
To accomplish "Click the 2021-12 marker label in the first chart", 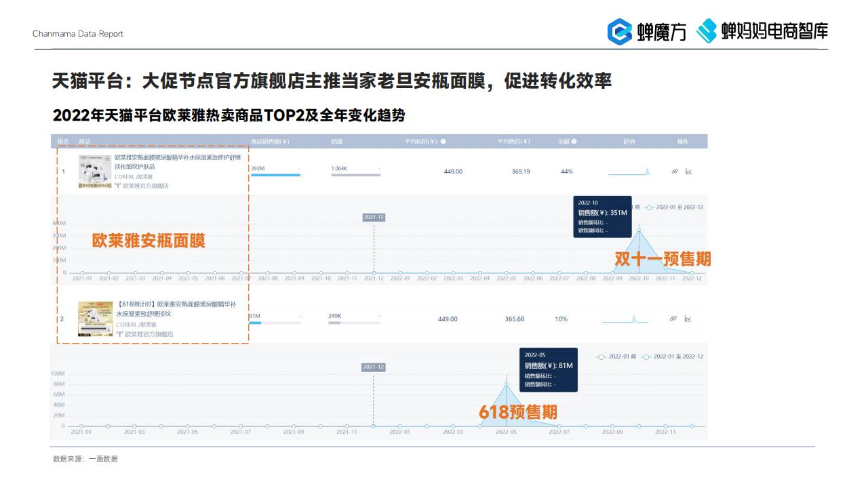I will click(374, 217).
